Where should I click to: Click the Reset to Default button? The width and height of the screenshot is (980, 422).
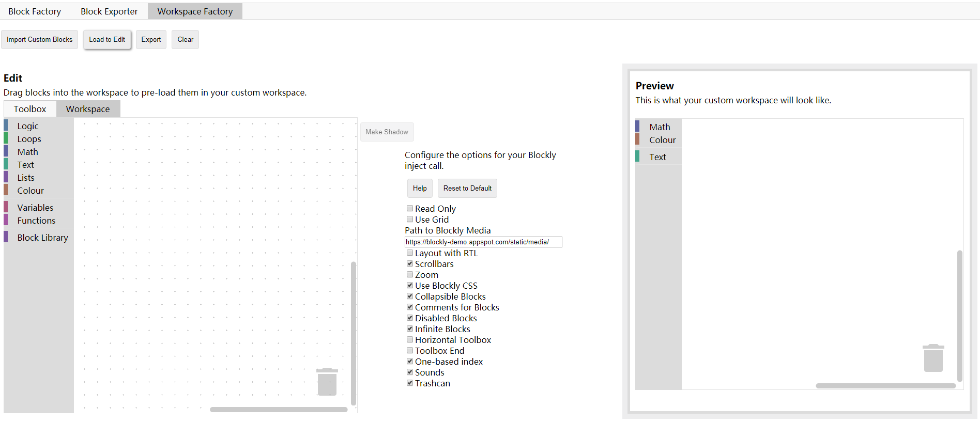click(467, 189)
